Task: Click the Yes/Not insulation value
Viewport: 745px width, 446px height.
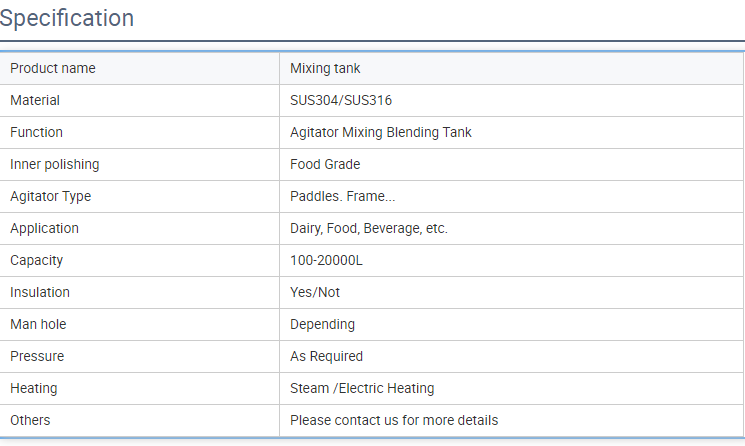Action: click(x=315, y=292)
